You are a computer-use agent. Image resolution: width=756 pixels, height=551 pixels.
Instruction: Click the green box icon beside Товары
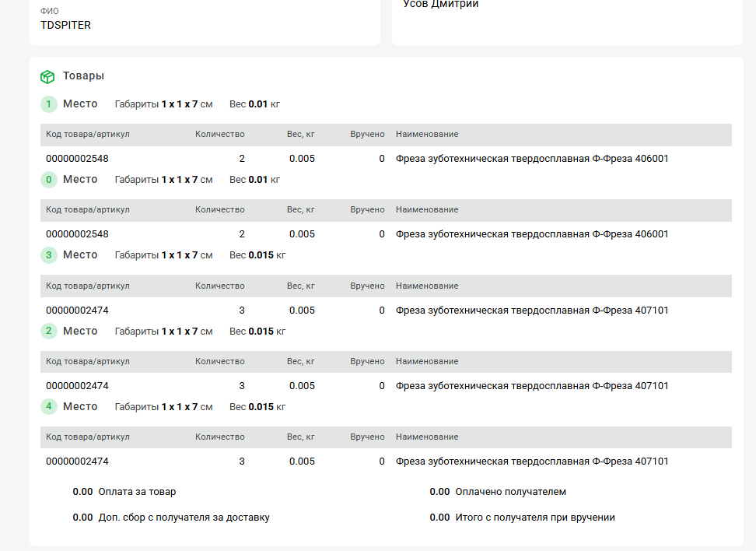click(47, 76)
